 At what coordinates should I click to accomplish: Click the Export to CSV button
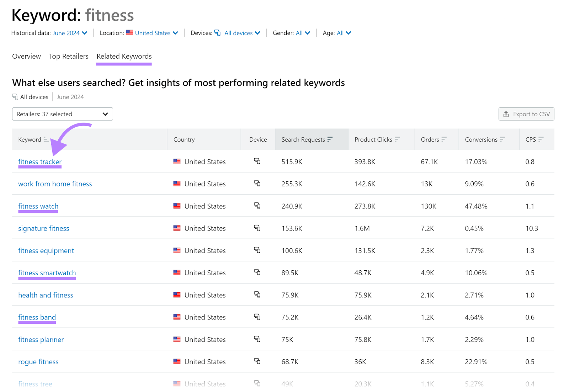[x=526, y=114]
